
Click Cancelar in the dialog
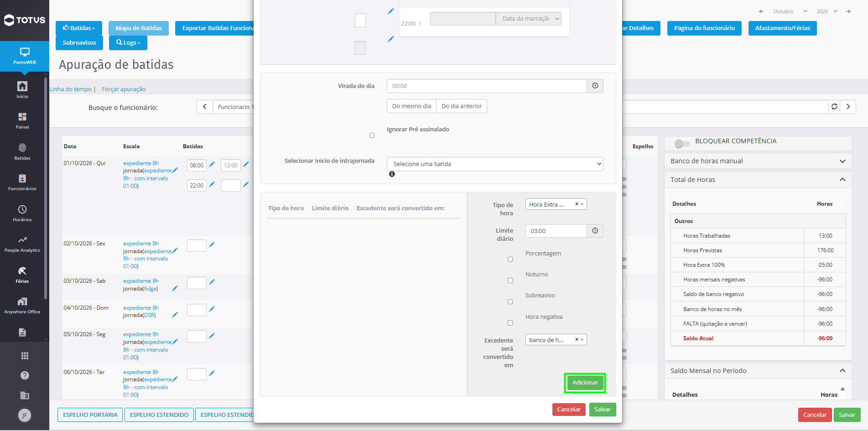(569, 410)
